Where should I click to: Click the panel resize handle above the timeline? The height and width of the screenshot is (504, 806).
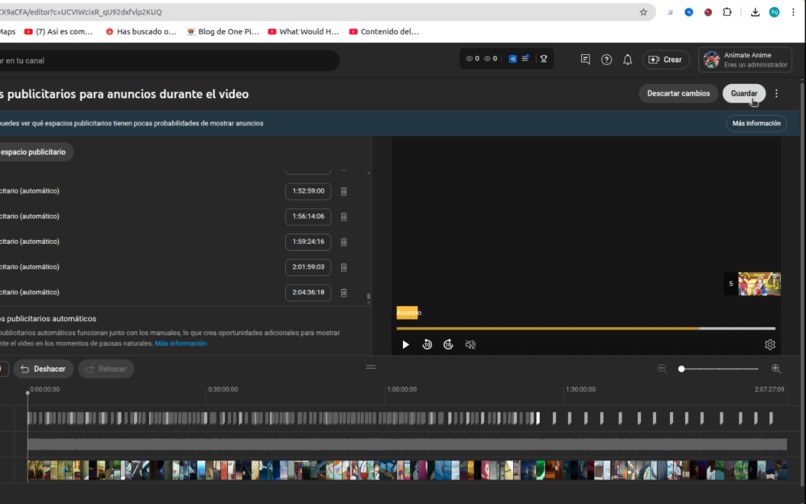coord(371,367)
